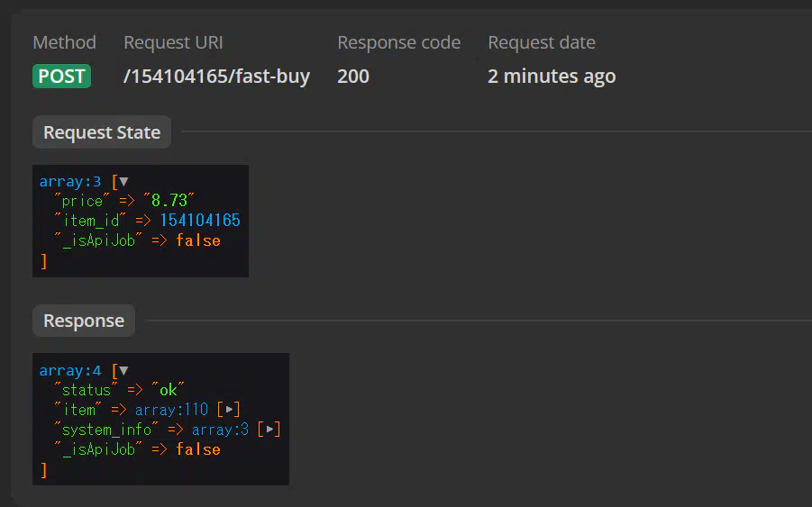Viewport: 812px width, 507px height.
Task: Collapse the Response array:4 dump
Action: 123,370
